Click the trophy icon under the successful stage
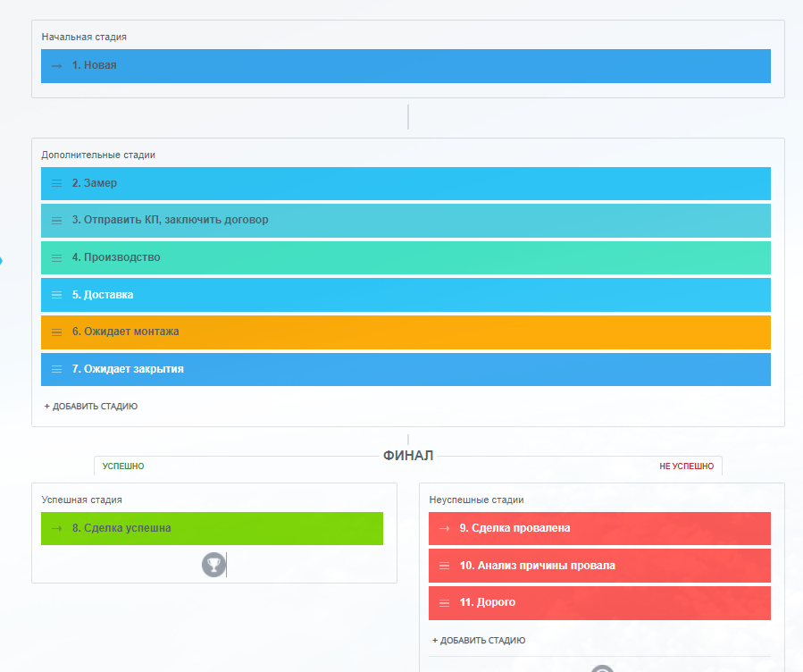The image size is (803, 672). coord(213,565)
